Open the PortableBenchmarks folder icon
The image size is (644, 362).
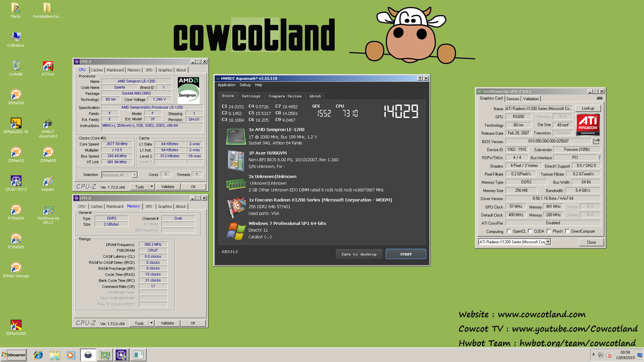pos(48,10)
